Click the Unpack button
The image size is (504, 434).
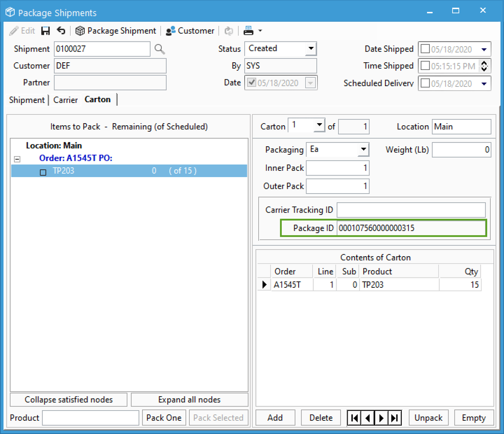click(428, 418)
